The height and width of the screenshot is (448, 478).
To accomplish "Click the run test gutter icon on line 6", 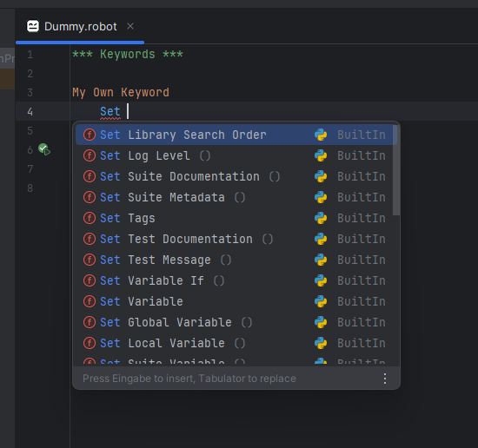I will click(44, 149).
